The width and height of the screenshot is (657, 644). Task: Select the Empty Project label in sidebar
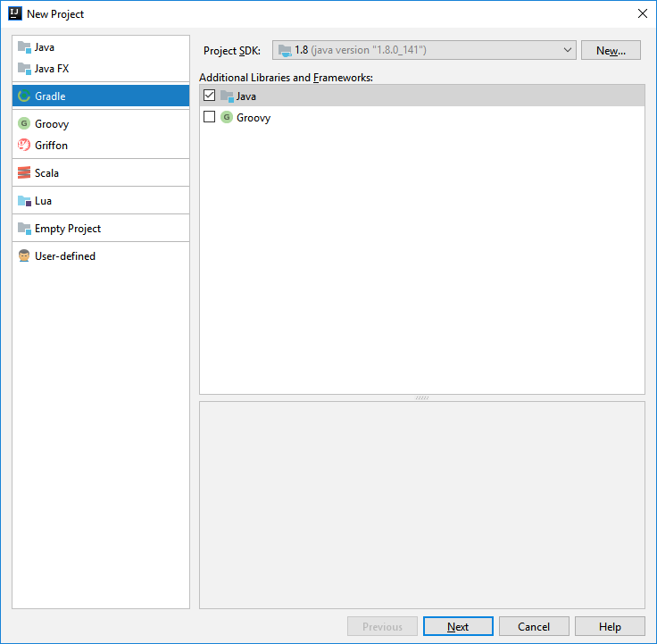(x=68, y=229)
